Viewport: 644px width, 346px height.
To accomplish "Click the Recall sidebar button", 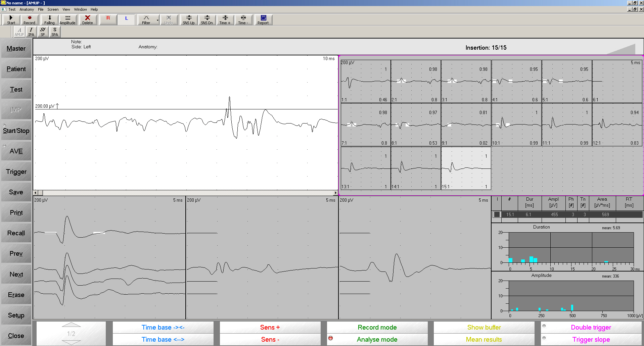I will point(16,233).
